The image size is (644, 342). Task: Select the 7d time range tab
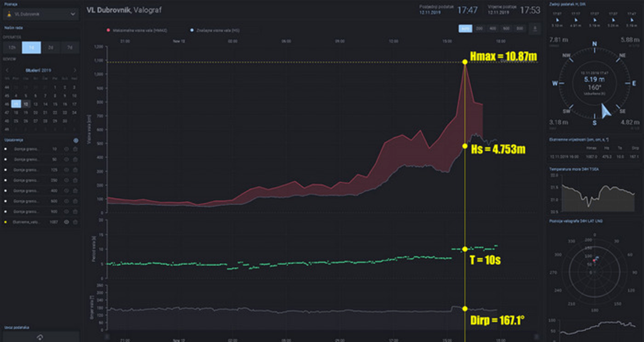tap(70, 48)
